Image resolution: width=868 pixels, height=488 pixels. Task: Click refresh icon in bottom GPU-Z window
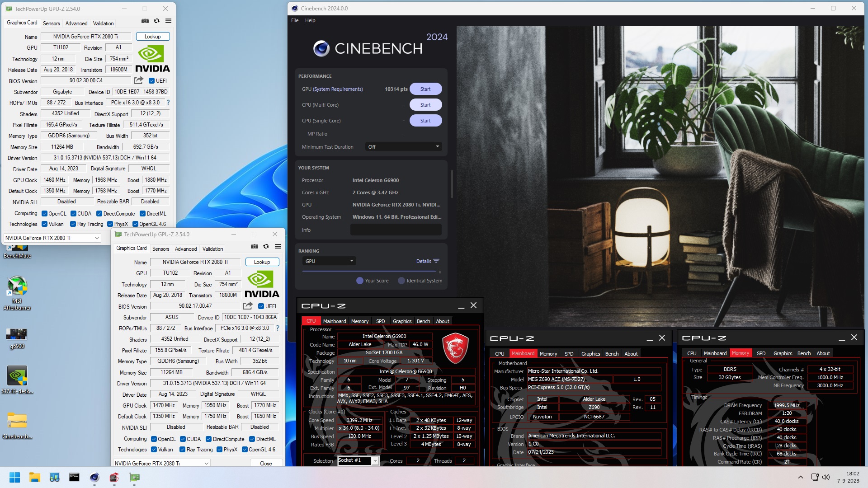(266, 246)
